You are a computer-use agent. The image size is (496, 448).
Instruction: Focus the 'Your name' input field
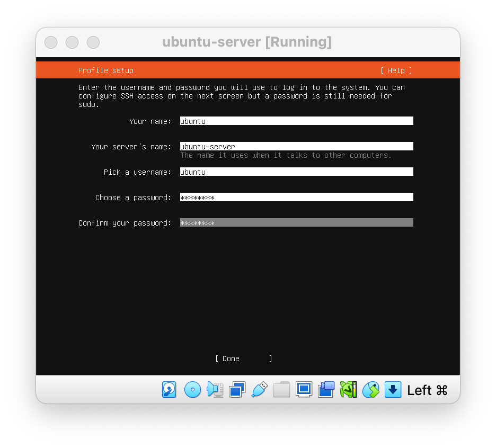296,121
